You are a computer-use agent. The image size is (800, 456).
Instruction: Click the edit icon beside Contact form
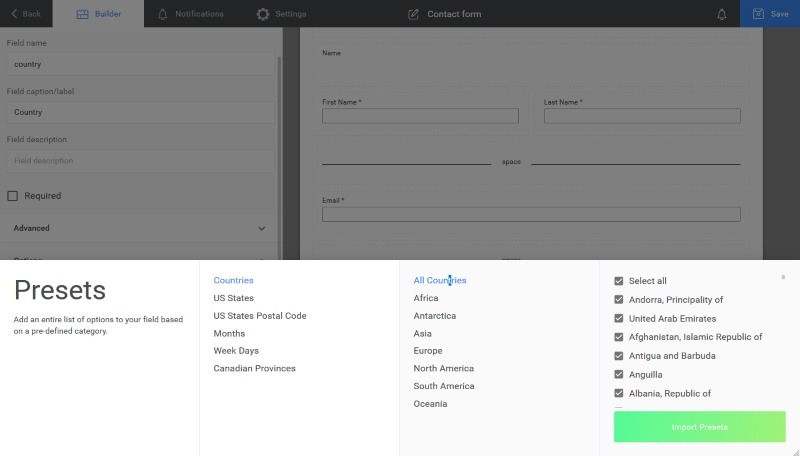coord(414,14)
